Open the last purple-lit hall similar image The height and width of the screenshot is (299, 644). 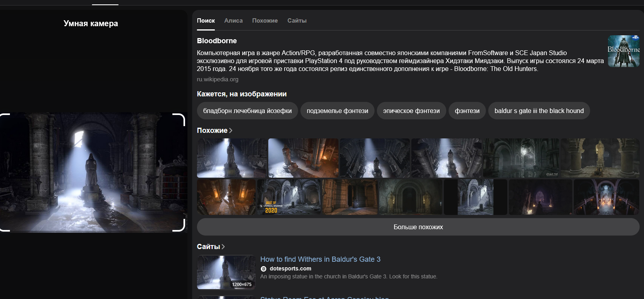pyautogui.click(x=606, y=197)
